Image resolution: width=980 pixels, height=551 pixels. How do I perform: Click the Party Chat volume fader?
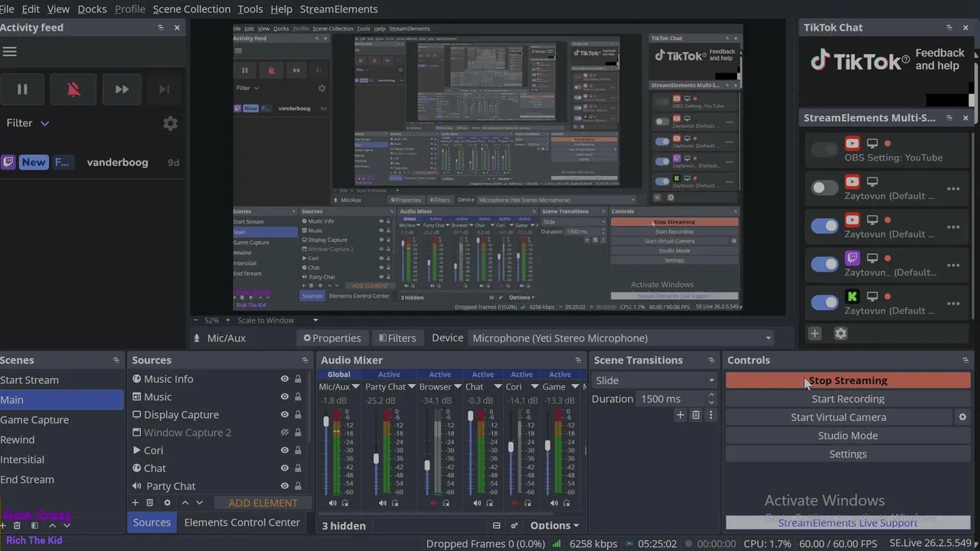(x=376, y=458)
